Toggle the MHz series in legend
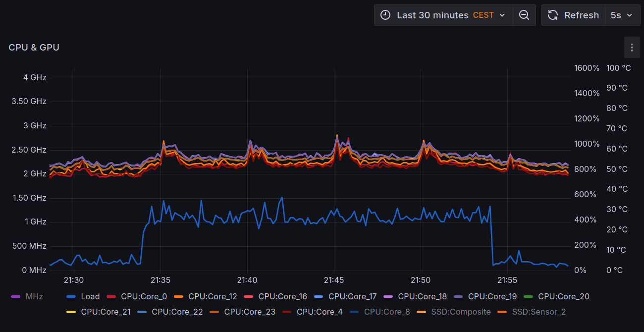644x332 pixels. (x=34, y=297)
